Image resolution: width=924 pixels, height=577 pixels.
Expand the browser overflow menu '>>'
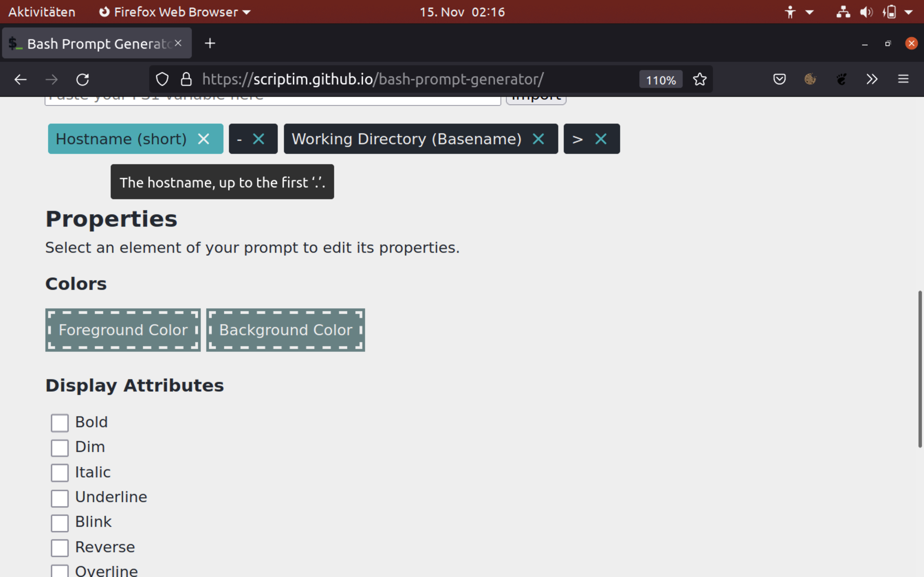tap(872, 80)
